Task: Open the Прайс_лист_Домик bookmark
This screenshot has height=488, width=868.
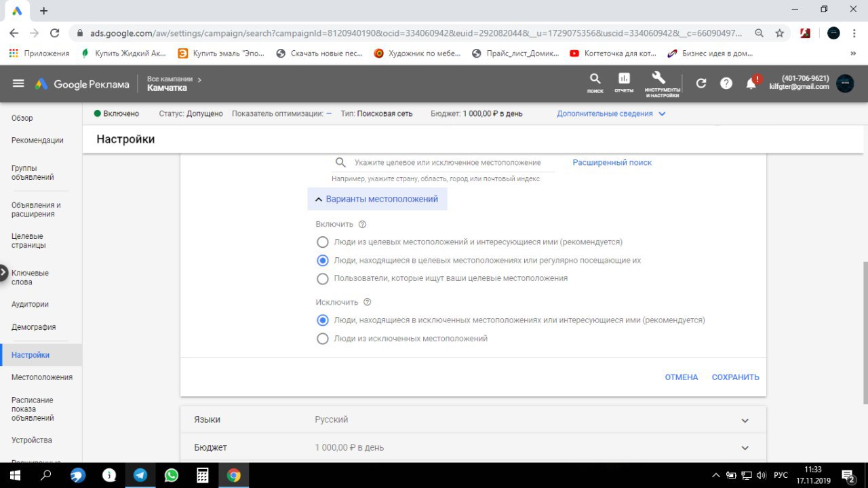Action: 515,53
